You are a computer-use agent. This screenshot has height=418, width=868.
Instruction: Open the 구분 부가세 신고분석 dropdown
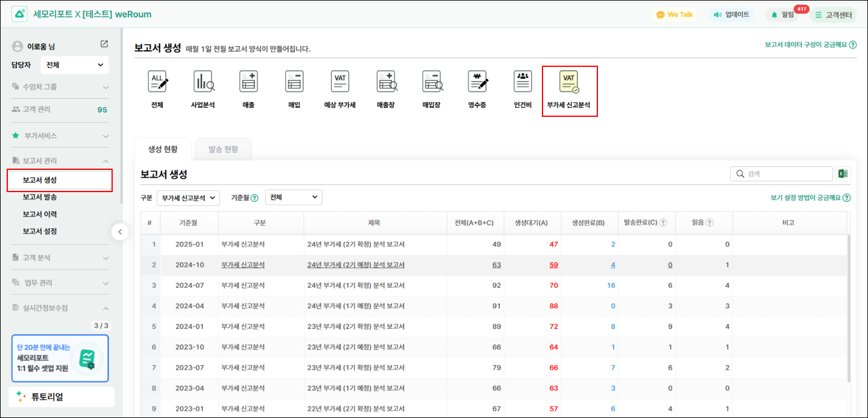188,198
